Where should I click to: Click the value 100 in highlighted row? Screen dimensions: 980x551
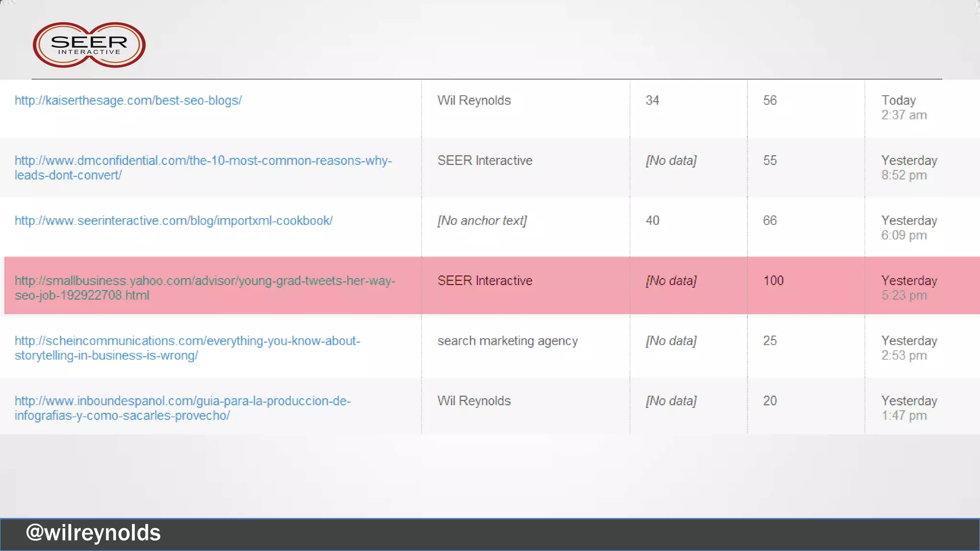(773, 281)
